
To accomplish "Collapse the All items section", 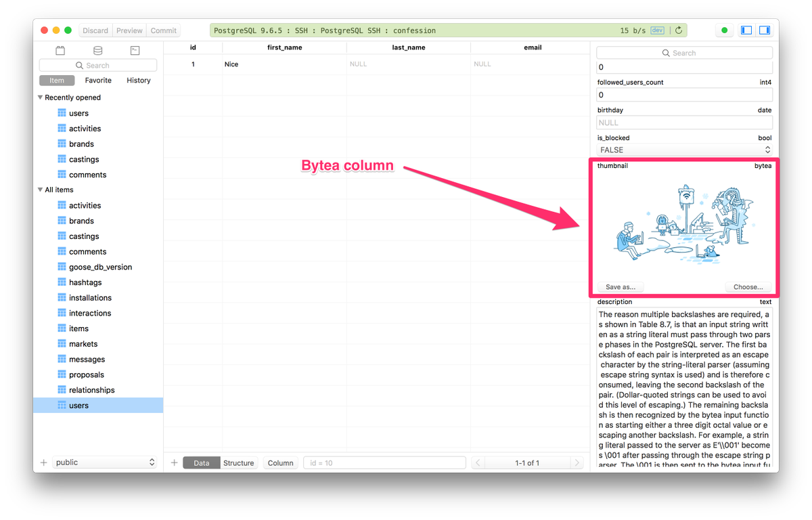I will click(x=40, y=190).
